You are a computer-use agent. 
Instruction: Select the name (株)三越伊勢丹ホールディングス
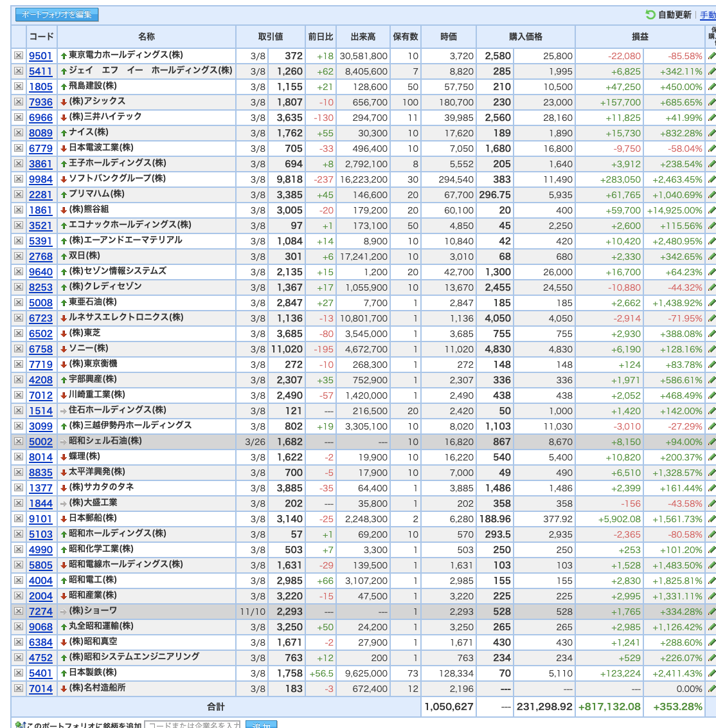[x=130, y=425]
